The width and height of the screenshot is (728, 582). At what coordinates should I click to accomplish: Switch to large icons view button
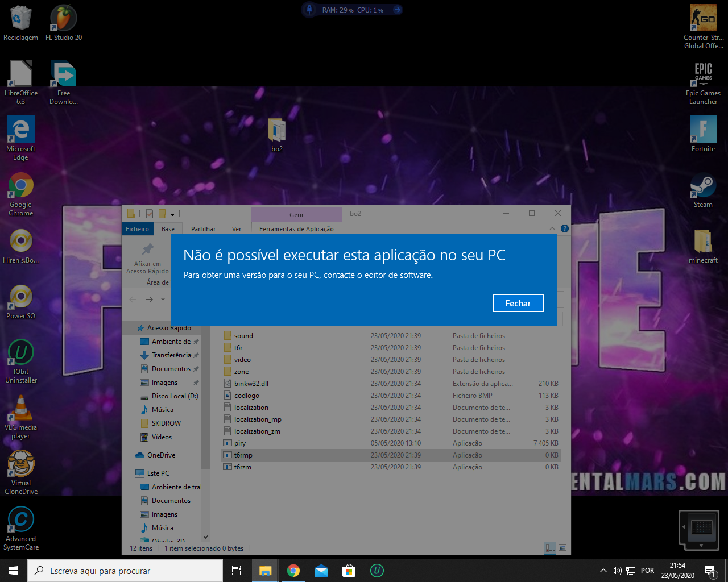(562, 548)
